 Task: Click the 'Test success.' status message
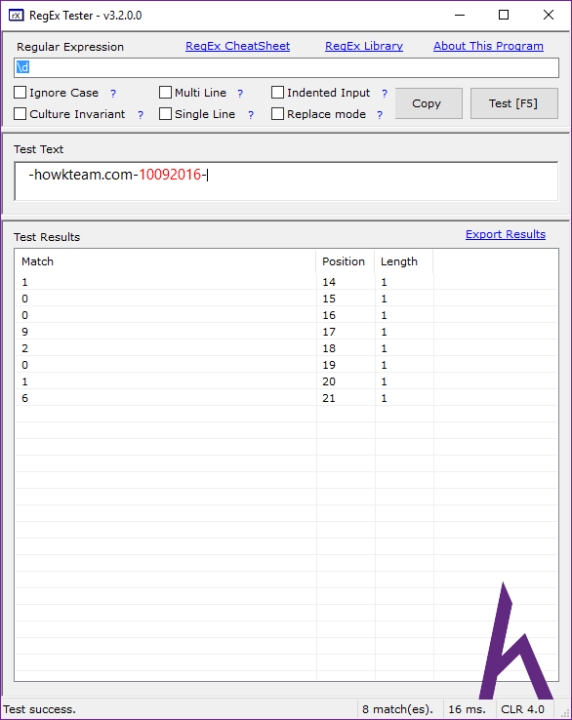coord(39,709)
